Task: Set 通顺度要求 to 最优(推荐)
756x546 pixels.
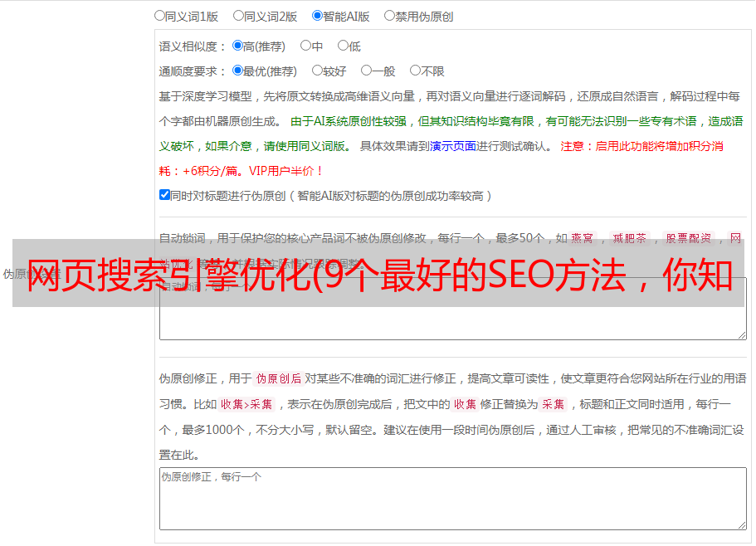Action: coord(237,71)
